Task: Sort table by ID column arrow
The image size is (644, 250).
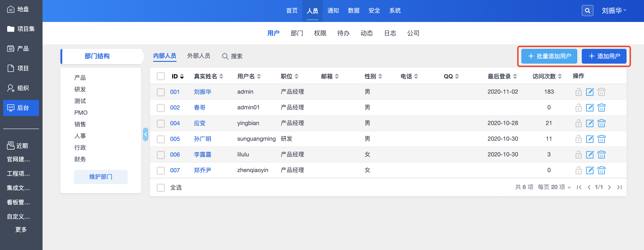Action: [182, 76]
